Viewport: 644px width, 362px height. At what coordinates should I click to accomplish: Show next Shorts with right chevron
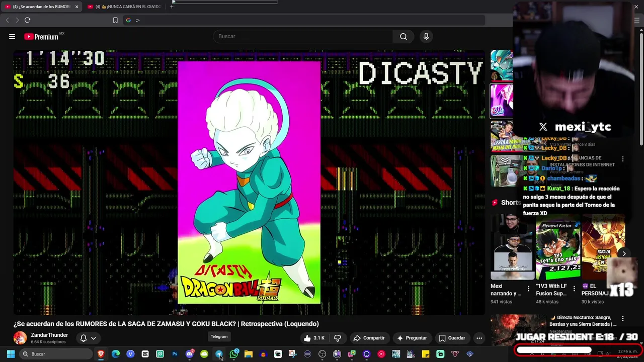(x=624, y=253)
